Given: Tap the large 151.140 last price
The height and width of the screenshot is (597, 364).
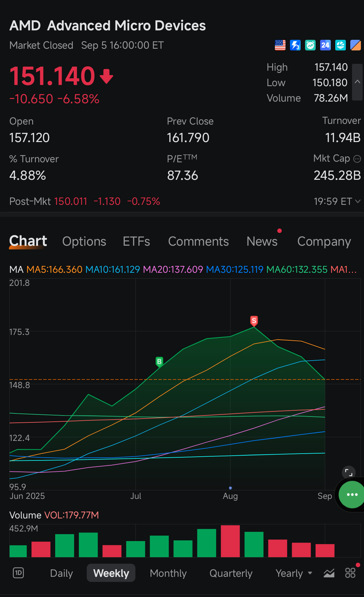Looking at the screenshot, I should [x=52, y=76].
